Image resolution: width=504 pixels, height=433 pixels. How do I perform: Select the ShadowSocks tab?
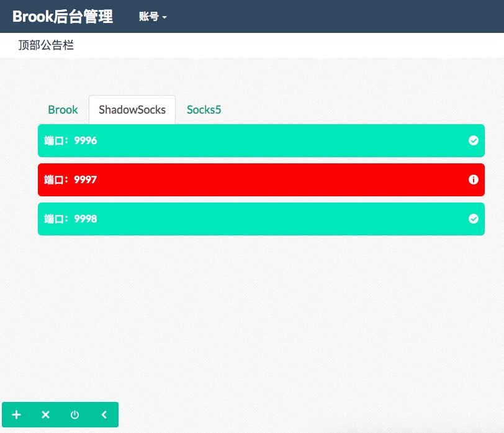[x=132, y=110]
